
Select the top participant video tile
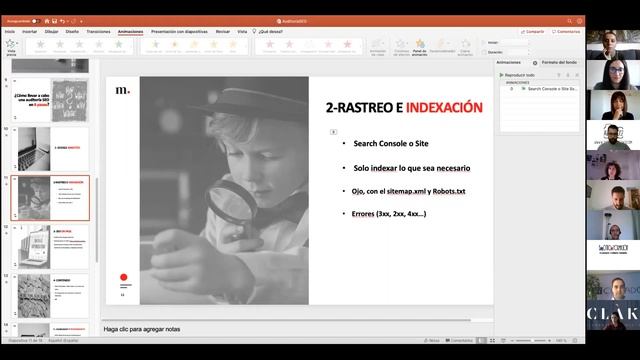point(613,45)
